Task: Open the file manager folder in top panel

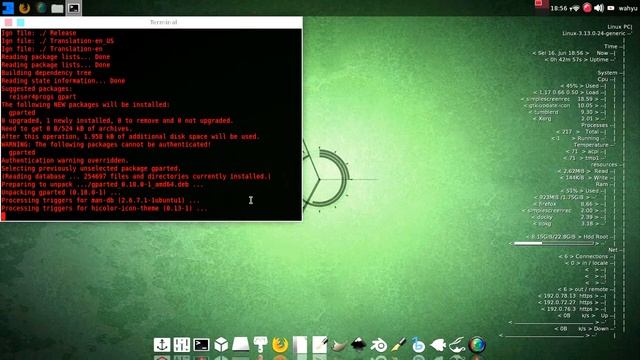Action: 57,8
